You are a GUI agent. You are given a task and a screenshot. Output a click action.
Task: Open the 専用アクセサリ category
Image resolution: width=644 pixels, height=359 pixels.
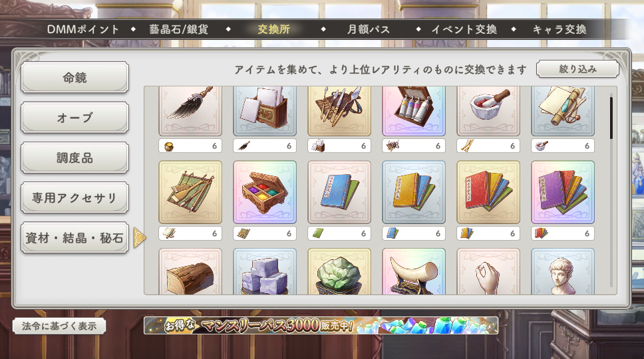point(75,197)
